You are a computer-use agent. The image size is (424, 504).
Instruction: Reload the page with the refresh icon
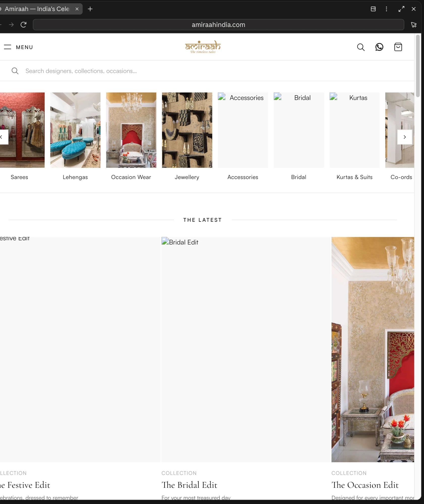(x=23, y=25)
